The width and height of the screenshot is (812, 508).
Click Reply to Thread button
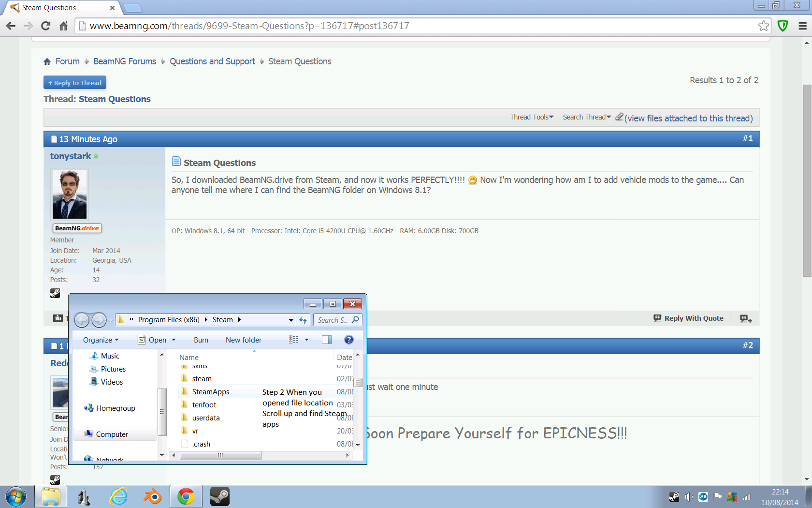75,83
